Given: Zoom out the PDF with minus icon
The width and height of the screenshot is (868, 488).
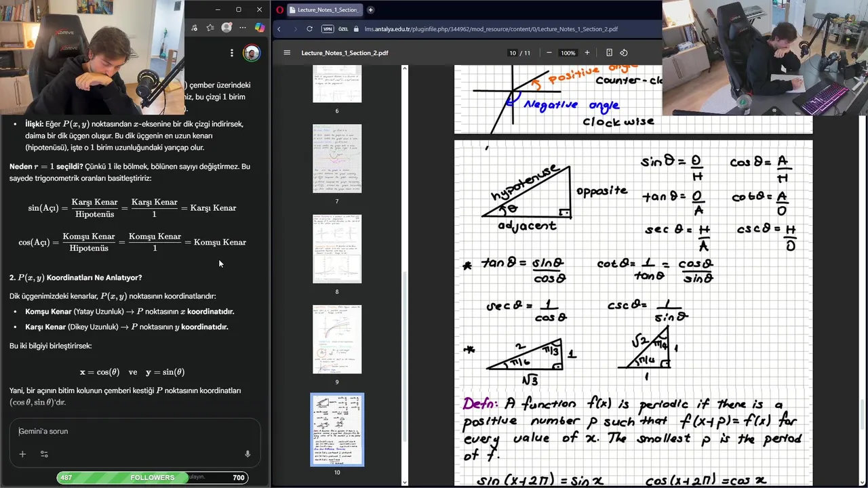Looking at the screenshot, I should point(549,53).
